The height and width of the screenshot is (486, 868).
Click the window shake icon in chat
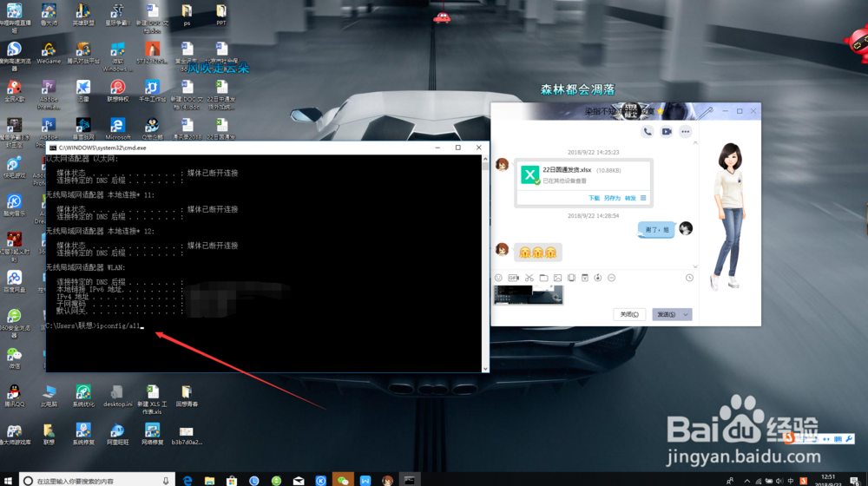[x=571, y=278]
